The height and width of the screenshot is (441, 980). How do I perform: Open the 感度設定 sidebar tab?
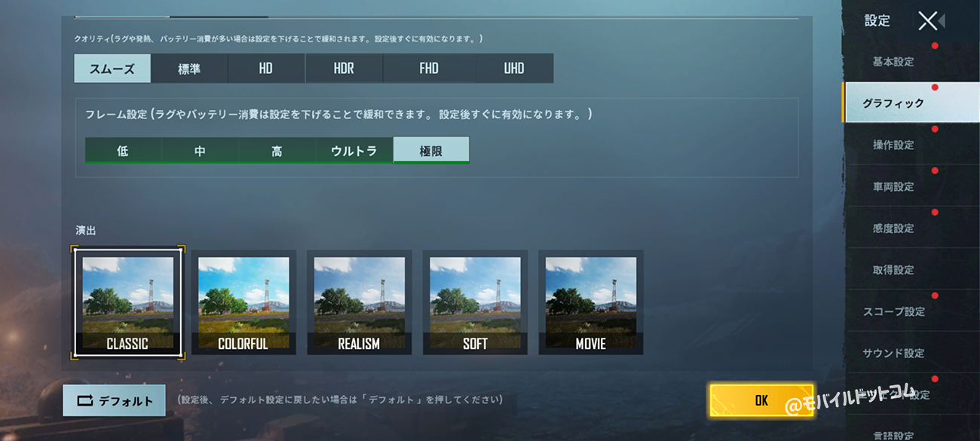coord(893,228)
